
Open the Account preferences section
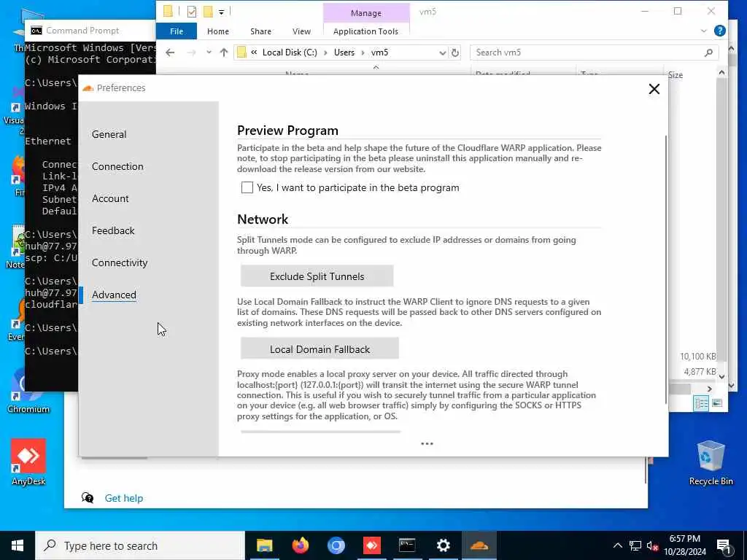pos(110,198)
